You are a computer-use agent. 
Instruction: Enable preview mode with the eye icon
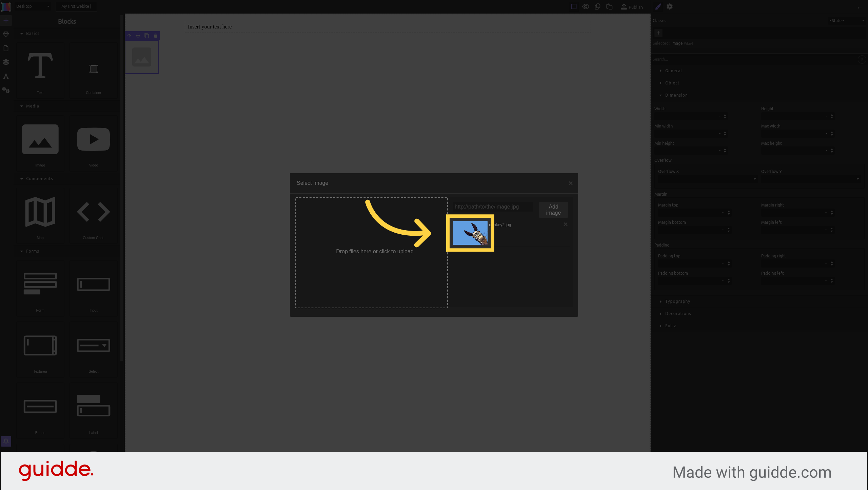[586, 6]
